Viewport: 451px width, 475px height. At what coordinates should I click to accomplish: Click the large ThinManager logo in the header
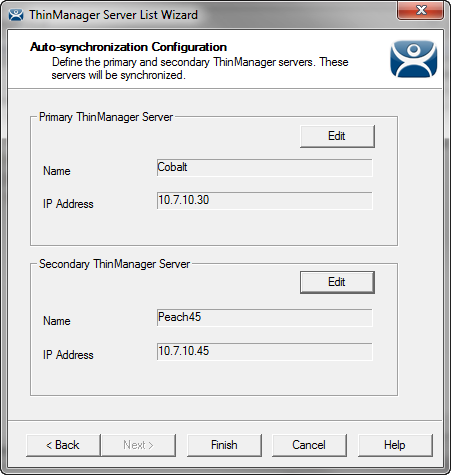coord(413,59)
